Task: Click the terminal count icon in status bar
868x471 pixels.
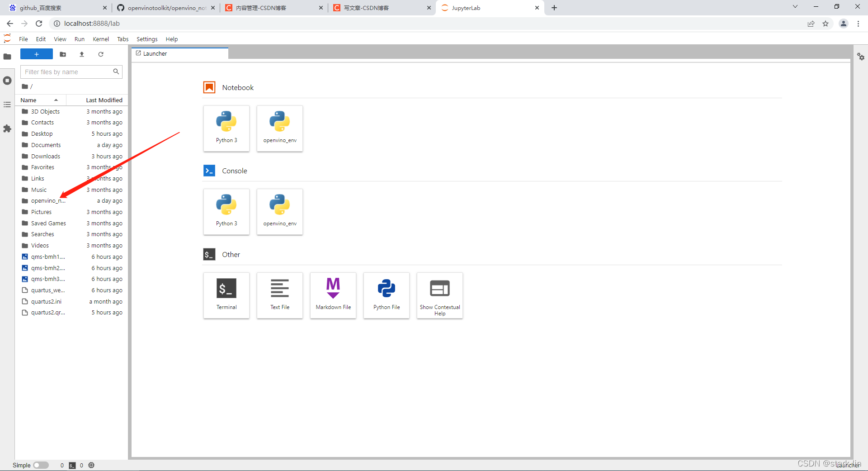Action: coord(72,465)
